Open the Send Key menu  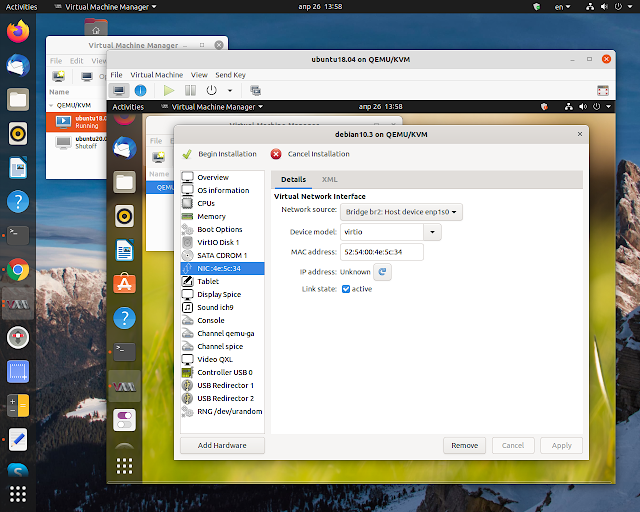(231, 75)
